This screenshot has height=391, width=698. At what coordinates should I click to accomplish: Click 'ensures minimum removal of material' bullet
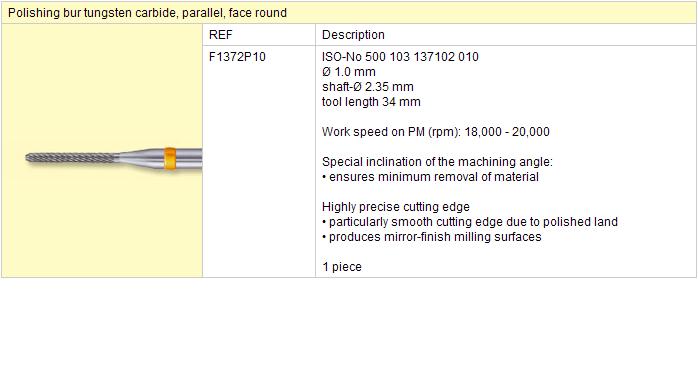click(x=430, y=177)
